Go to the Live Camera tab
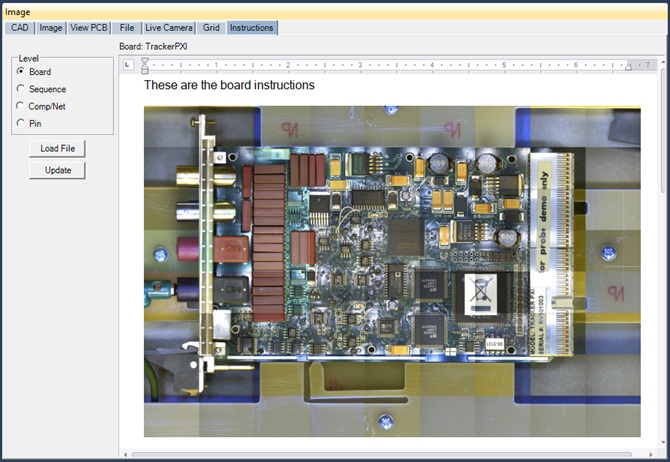This screenshot has width=670, height=462. [x=169, y=28]
